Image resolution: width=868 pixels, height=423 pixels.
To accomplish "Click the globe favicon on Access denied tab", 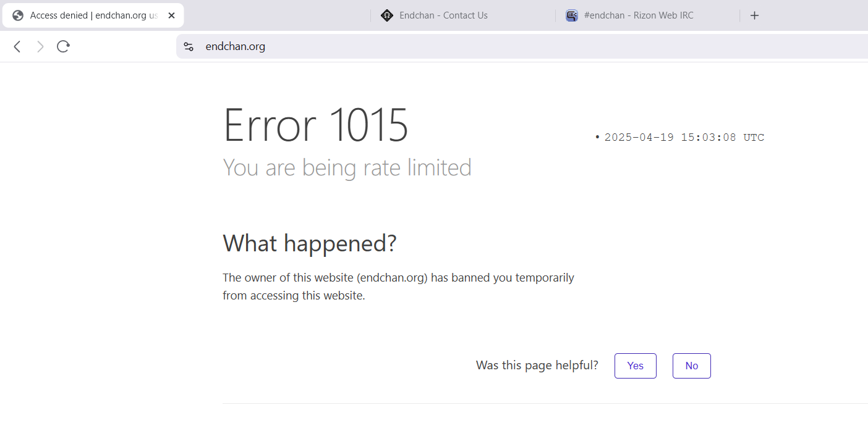I will 18,15.
